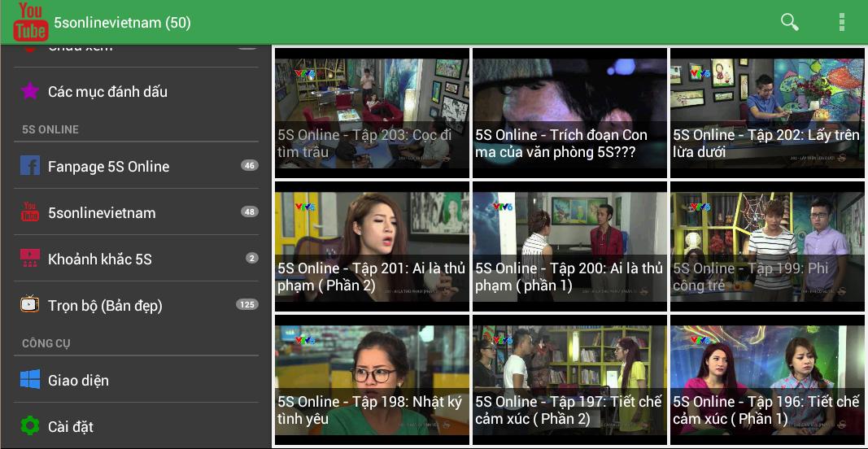Screen dimensions: 868x449
Task: Open the three-dot overflow menu
Action: point(841,22)
